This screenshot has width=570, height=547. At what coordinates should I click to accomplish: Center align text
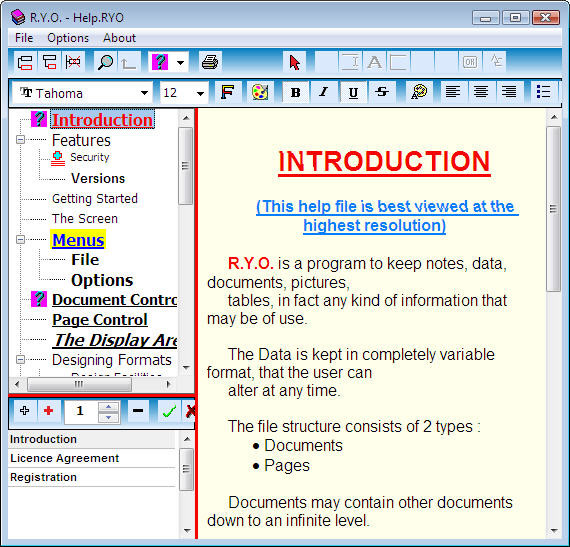[x=481, y=92]
